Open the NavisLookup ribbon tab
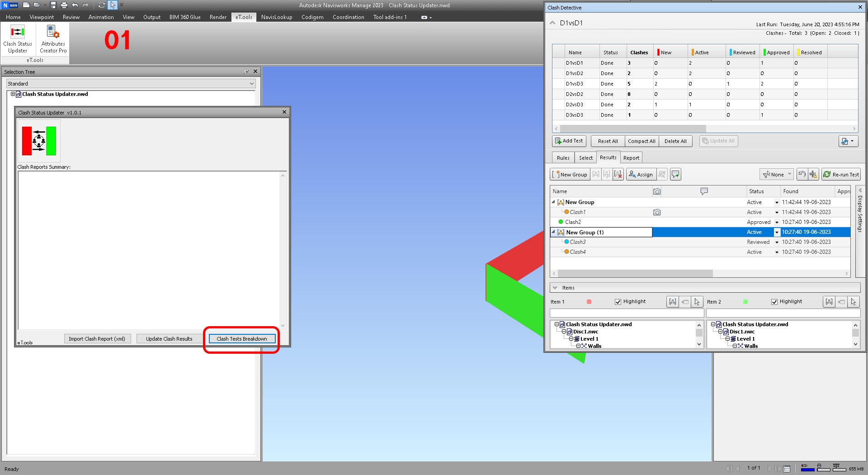 coord(277,17)
